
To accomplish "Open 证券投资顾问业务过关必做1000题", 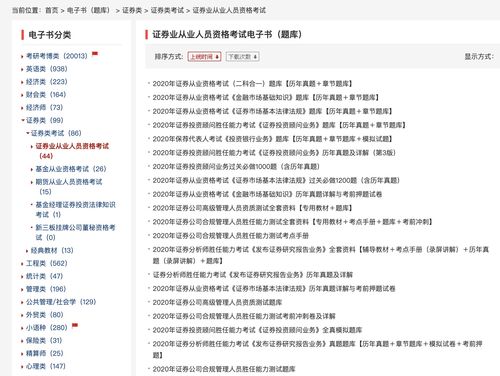I will click(236, 167).
